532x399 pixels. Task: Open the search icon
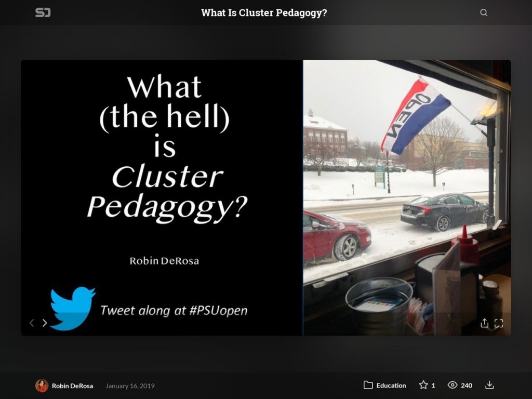[x=484, y=12]
